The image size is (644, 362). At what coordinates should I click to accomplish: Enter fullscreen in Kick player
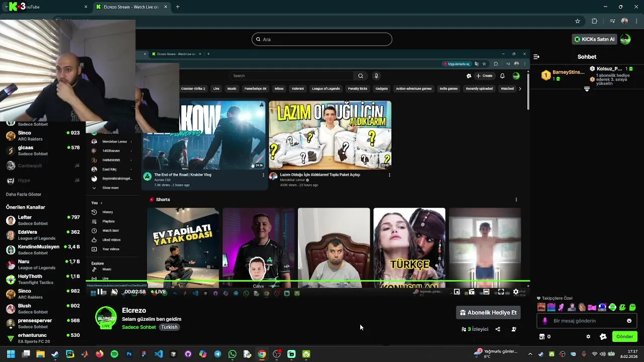point(501,292)
